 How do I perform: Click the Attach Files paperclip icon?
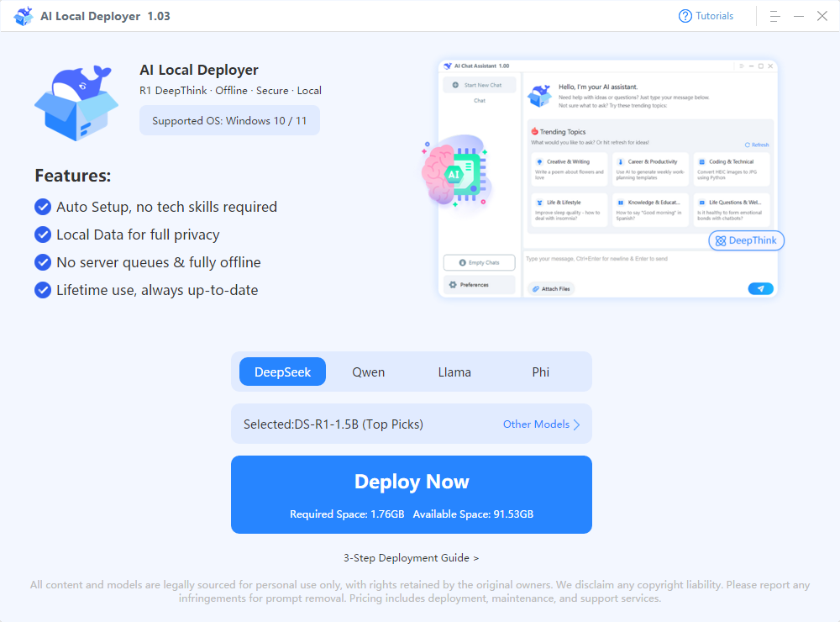tap(534, 289)
